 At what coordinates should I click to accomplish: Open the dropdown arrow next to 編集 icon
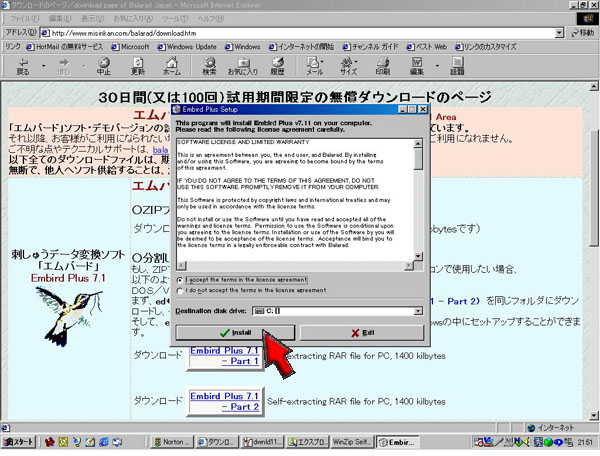[437, 66]
